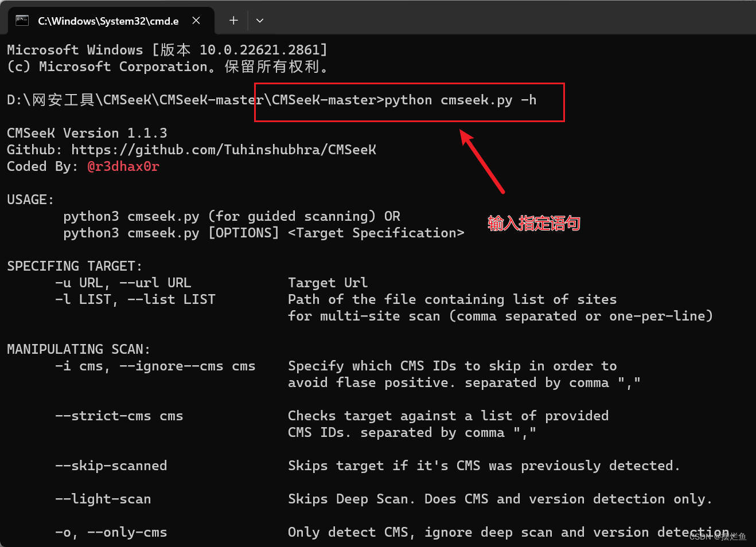Click 'python3 cmseek.py [OPTIONS] <Target Specification>' line

[x=264, y=233]
